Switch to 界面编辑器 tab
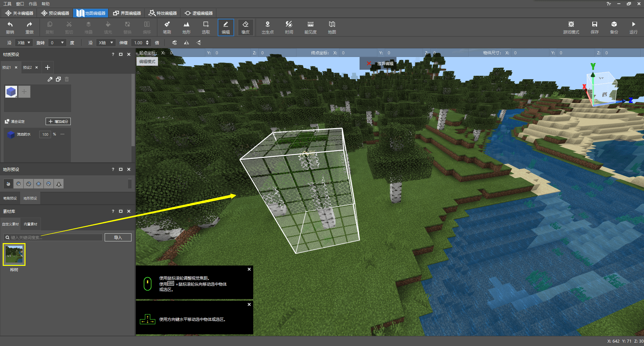This screenshot has height=346, width=644. pyautogui.click(x=127, y=13)
